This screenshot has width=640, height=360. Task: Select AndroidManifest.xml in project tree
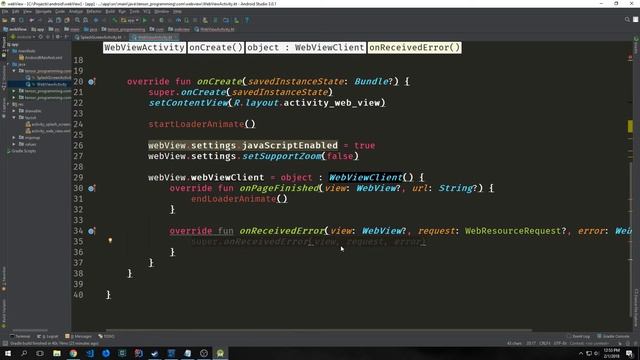coord(40,58)
